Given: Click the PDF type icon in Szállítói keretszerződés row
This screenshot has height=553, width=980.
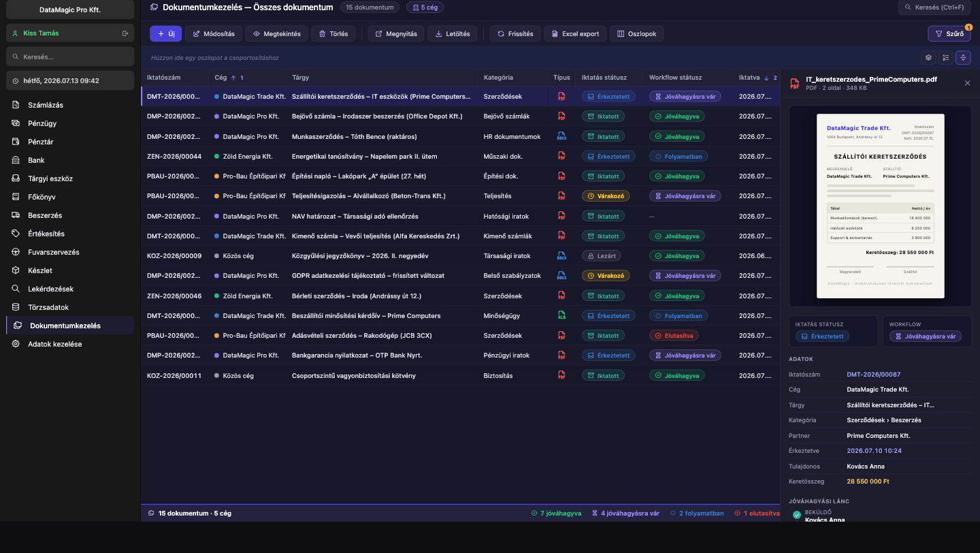Looking at the screenshot, I should click(561, 97).
